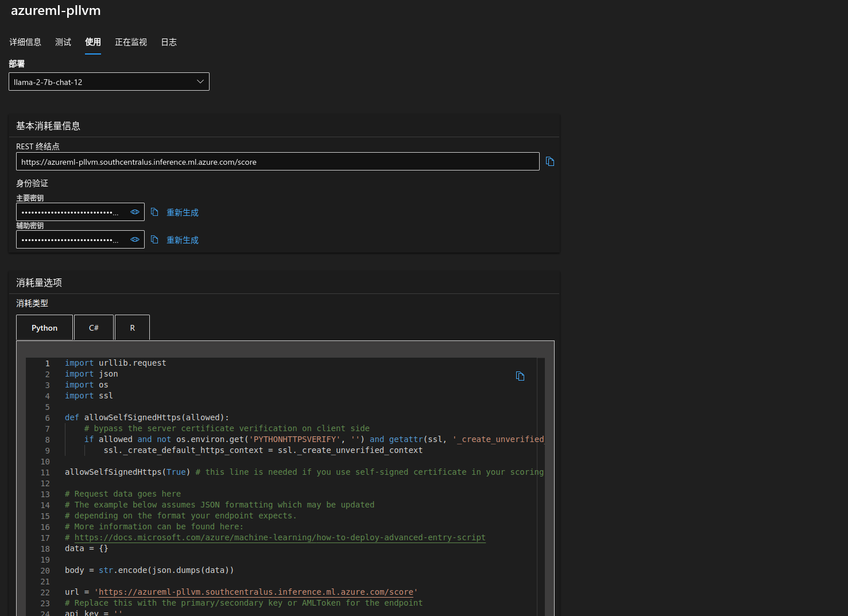Click the 消耗量选项 section header
Screen dimensions: 848x616
click(x=39, y=282)
